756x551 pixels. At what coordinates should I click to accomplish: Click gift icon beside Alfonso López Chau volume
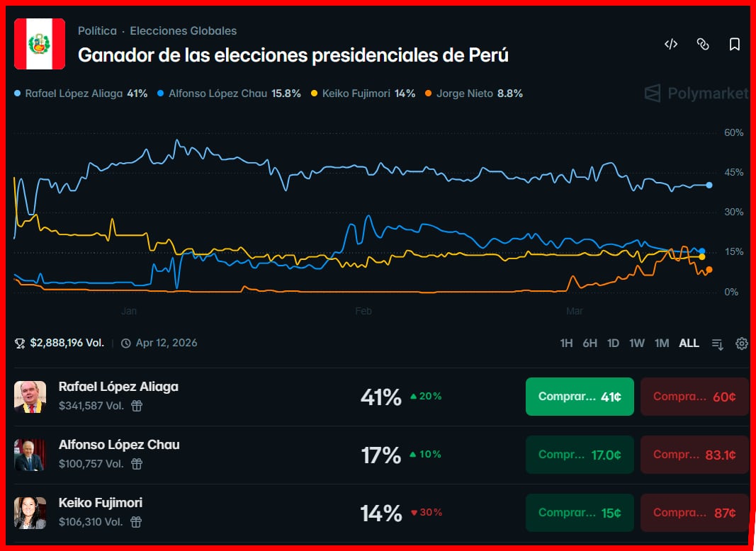point(137,464)
